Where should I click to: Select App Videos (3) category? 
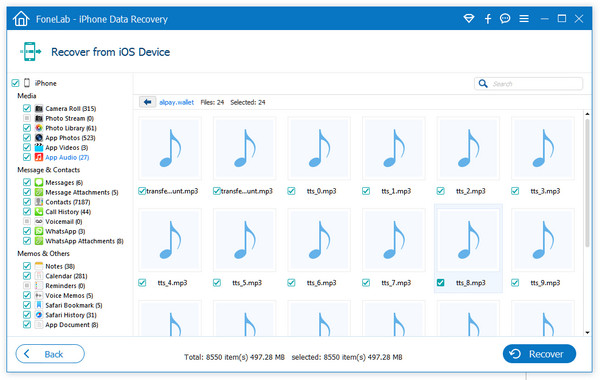pos(67,147)
